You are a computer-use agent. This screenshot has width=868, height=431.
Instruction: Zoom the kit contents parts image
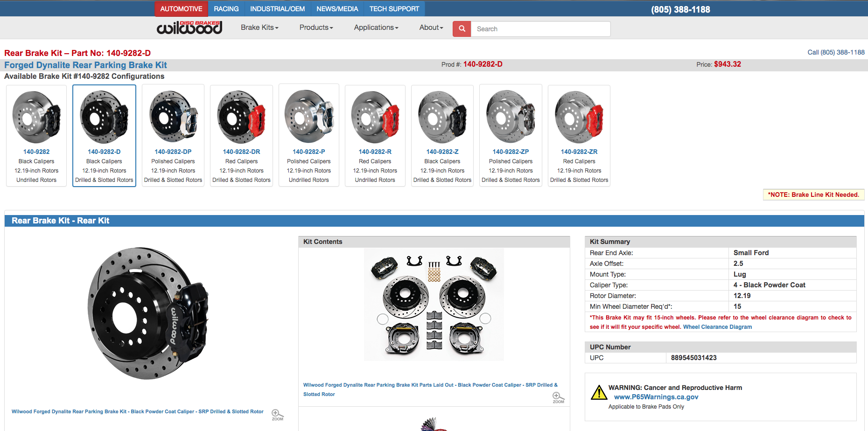(558, 398)
